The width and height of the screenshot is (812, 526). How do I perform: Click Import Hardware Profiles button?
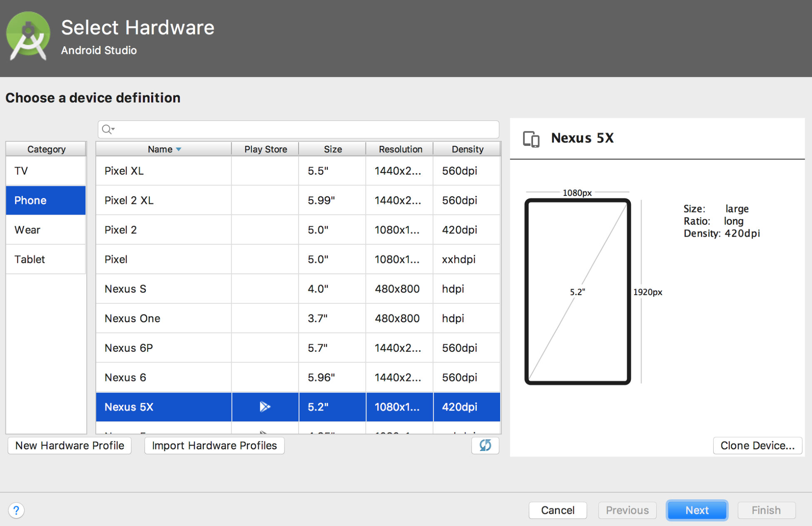[x=214, y=446]
